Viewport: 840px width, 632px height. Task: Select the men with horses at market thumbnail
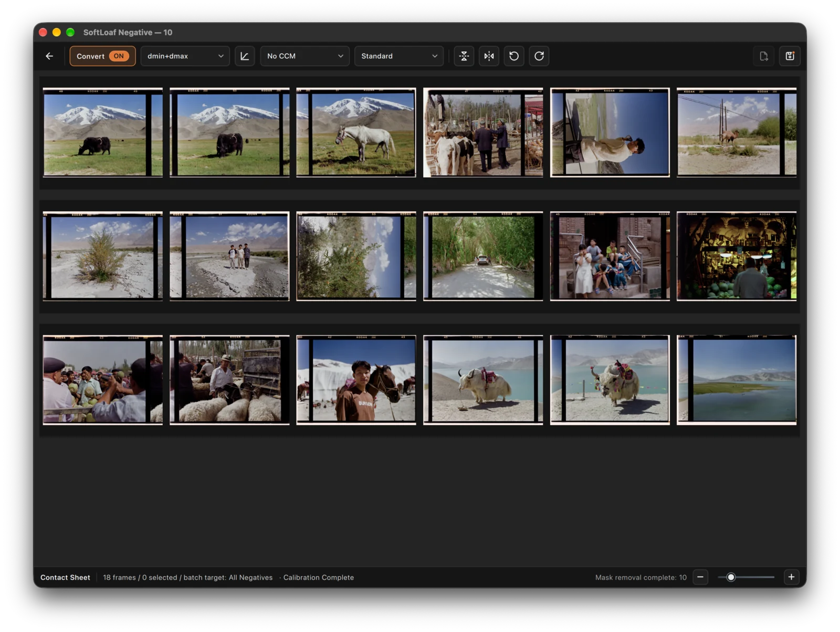coord(483,132)
